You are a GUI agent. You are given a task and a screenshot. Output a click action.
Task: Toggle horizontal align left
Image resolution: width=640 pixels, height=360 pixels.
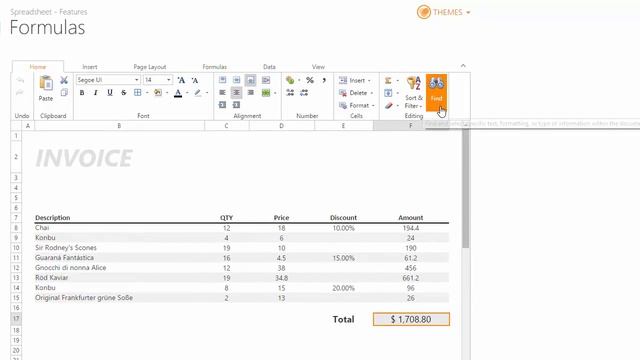pos(222,93)
